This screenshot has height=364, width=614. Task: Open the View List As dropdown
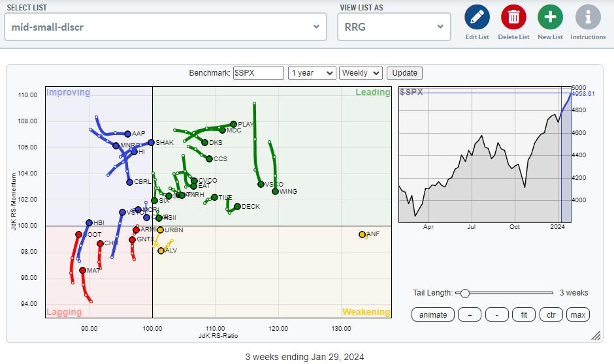[393, 27]
